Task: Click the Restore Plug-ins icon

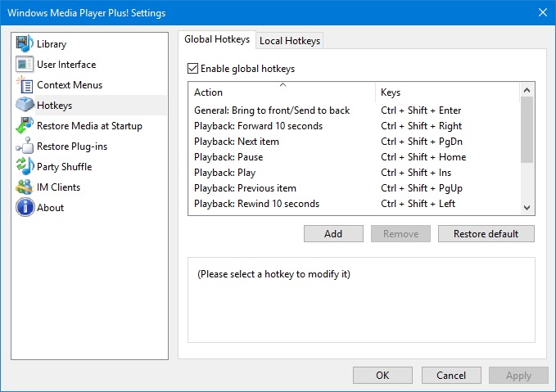Action: point(25,146)
